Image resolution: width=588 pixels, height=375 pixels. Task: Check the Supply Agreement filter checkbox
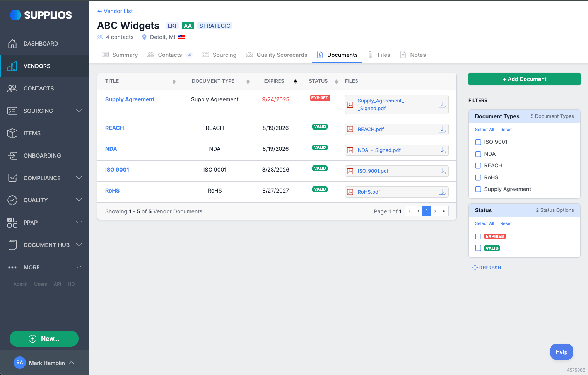pos(478,189)
